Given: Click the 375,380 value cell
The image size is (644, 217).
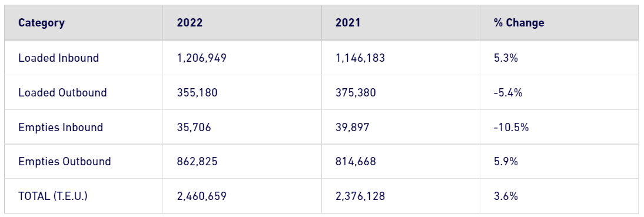Looking at the screenshot, I should 356,92.
